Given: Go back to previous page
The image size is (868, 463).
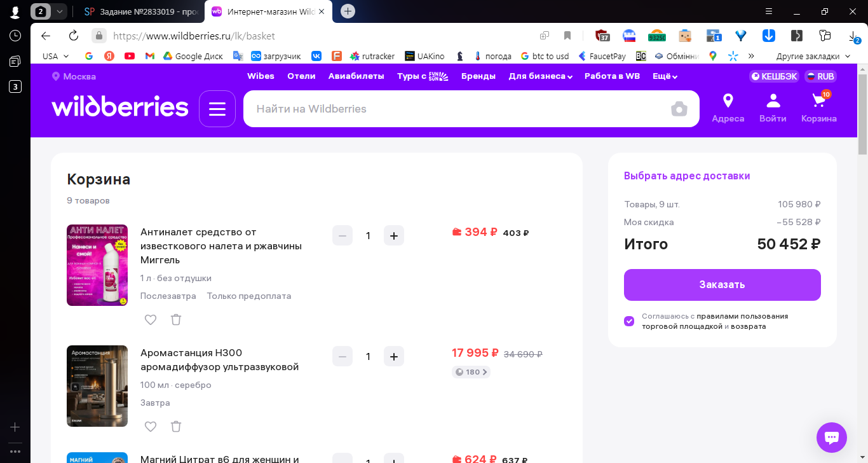Looking at the screenshot, I should 46,36.
